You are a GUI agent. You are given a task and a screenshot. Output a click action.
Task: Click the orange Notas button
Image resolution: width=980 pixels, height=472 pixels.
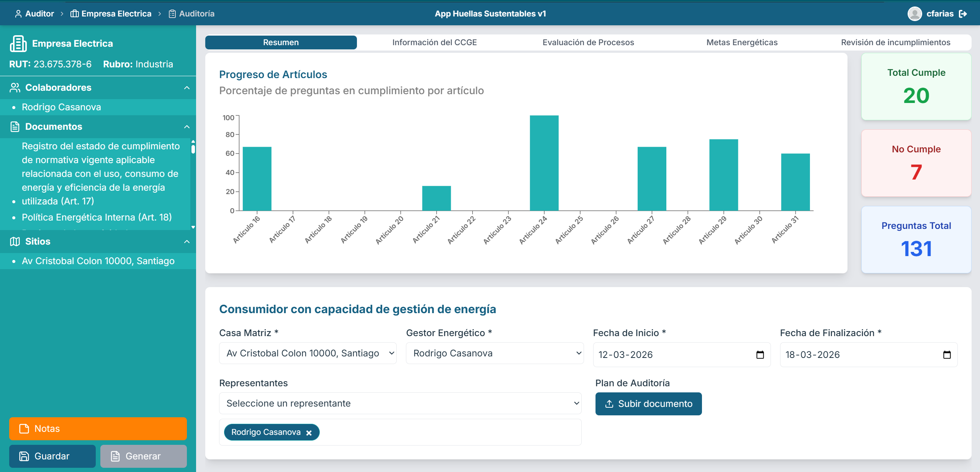[x=98, y=429]
